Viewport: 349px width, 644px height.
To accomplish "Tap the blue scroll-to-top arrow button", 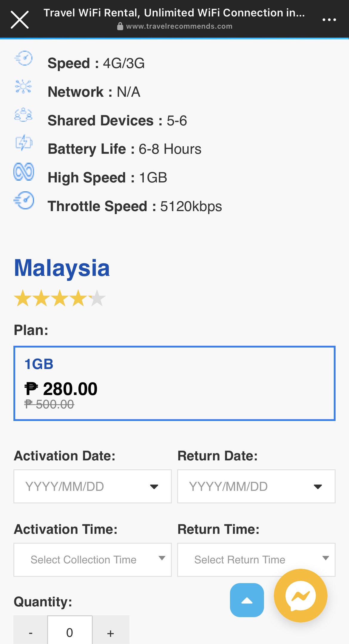I will 247,600.
